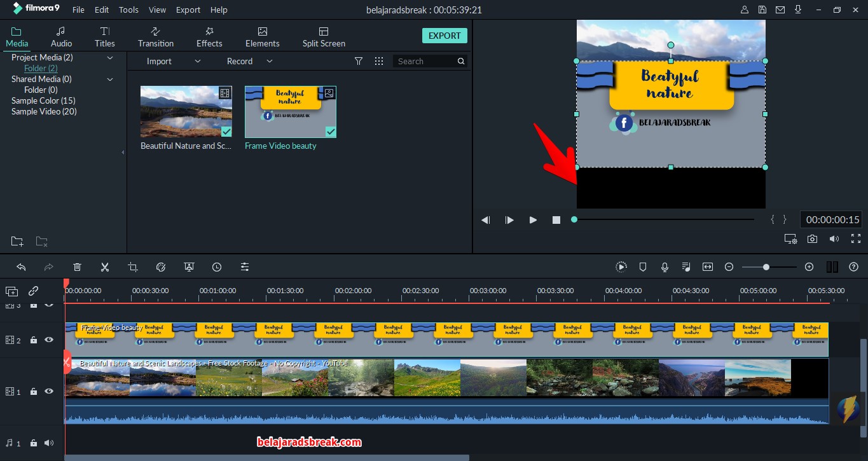This screenshot has height=461, width=868.
Task: Open the Edit menu
Action: [x=102, y=10]
